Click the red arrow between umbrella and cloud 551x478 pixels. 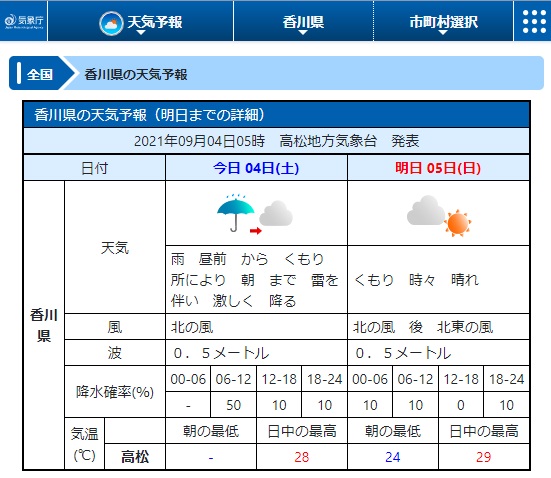pos(256,231)
